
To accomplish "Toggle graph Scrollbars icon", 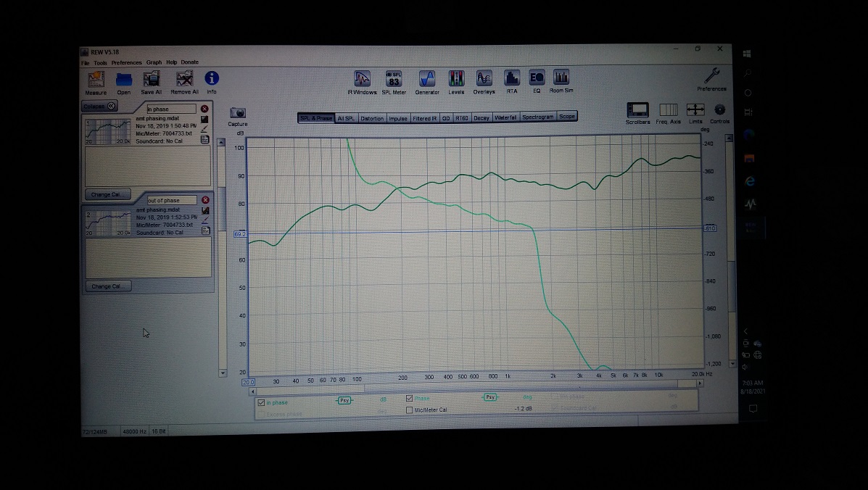I will point(637,109).
